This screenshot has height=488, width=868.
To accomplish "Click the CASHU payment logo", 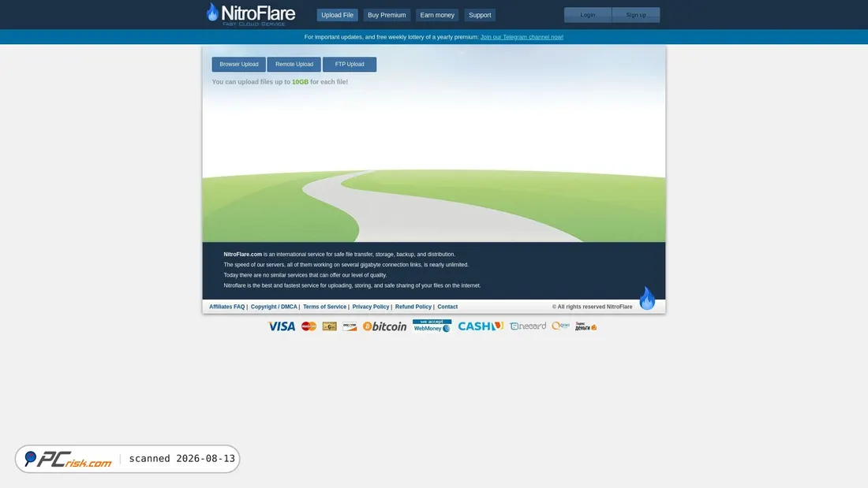I will (x=481, y=326).
